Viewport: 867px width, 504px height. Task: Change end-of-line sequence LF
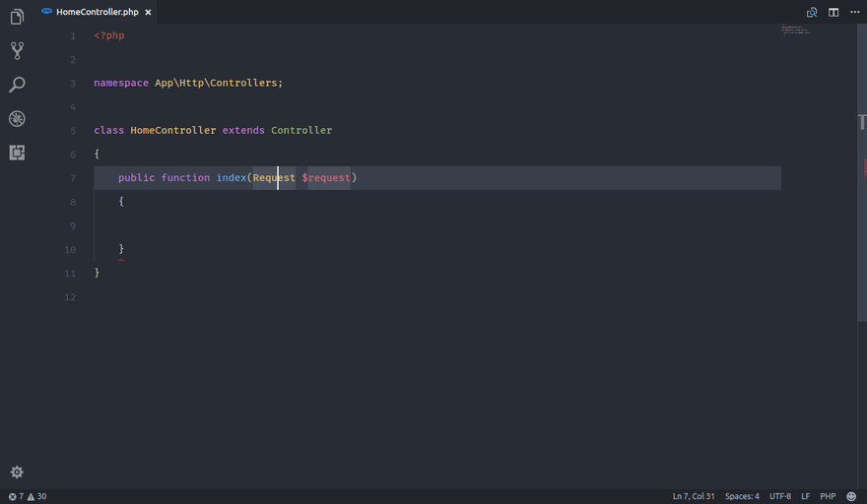coord(806,496)
